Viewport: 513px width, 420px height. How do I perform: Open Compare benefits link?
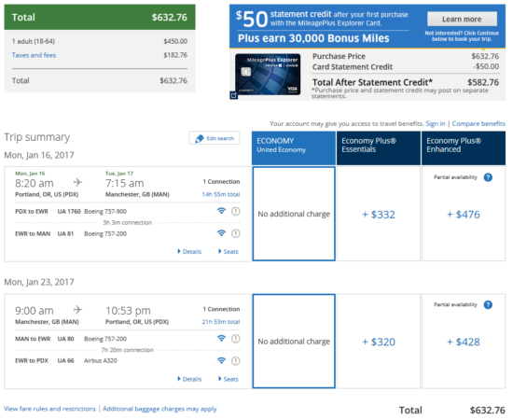(478, 123)
